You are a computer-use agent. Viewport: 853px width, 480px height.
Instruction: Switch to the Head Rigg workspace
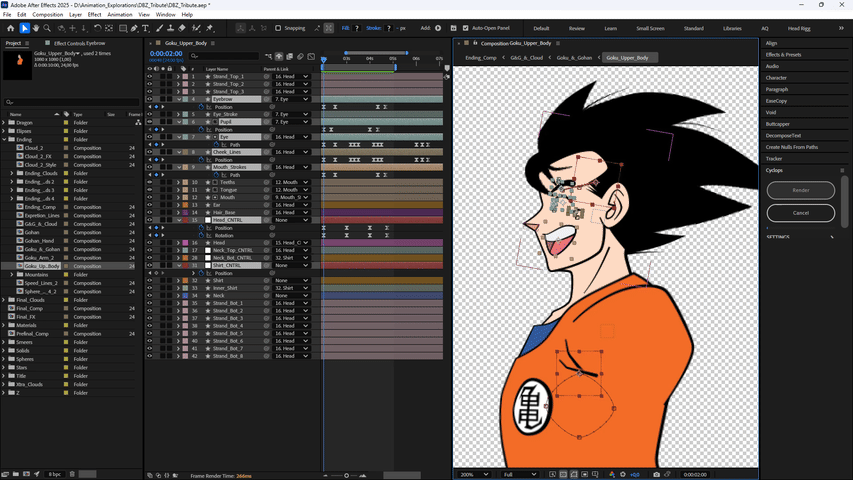[x=799, y=28]
